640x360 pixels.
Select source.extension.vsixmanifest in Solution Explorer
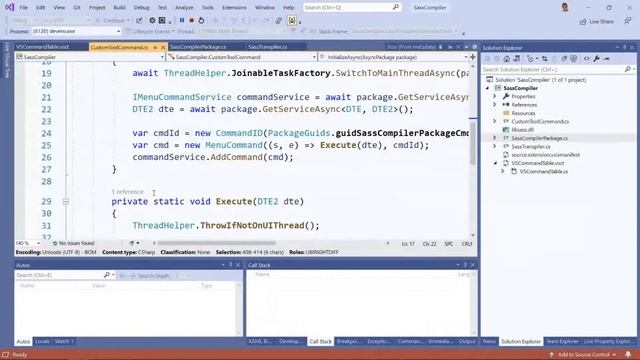click(x=545, y=155)
